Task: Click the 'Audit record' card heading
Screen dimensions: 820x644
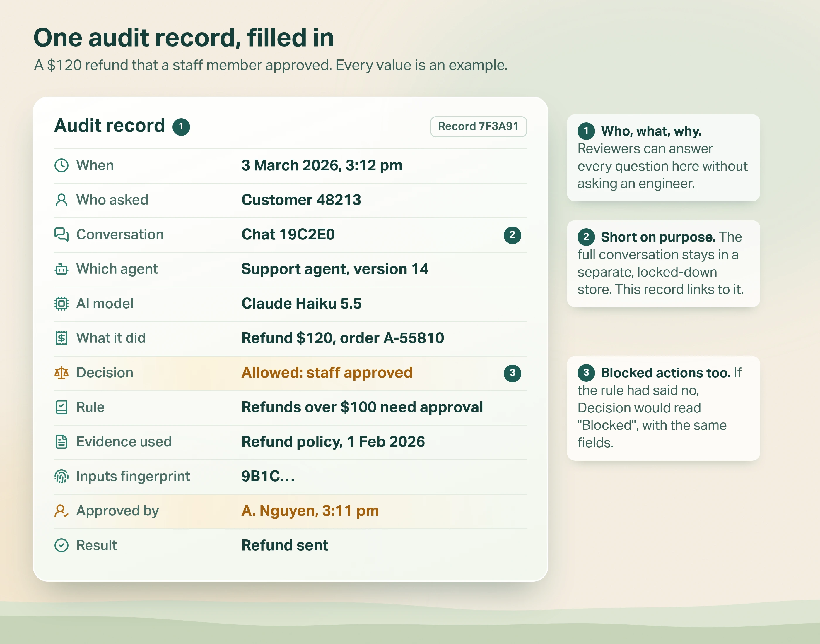Action: tap(110, 126)
